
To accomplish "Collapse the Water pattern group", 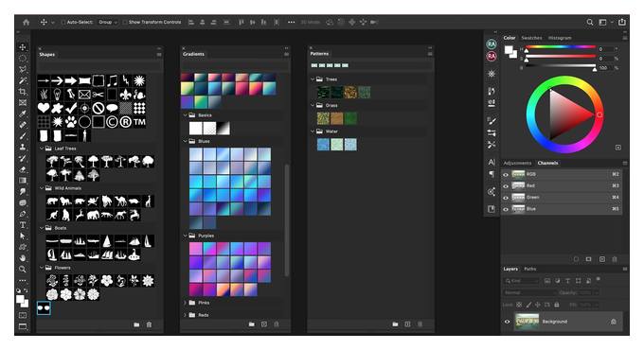I will (x=313, y=131).
